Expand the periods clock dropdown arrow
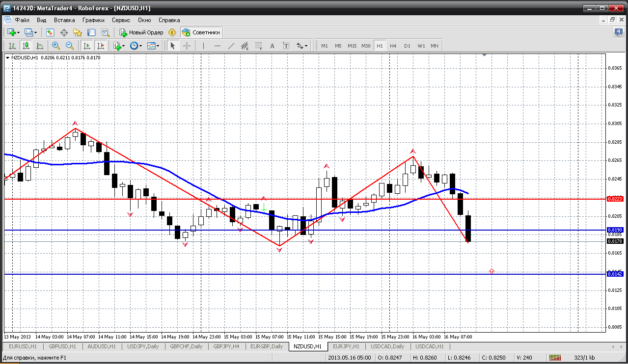The image size is (628, 364). 140,46
